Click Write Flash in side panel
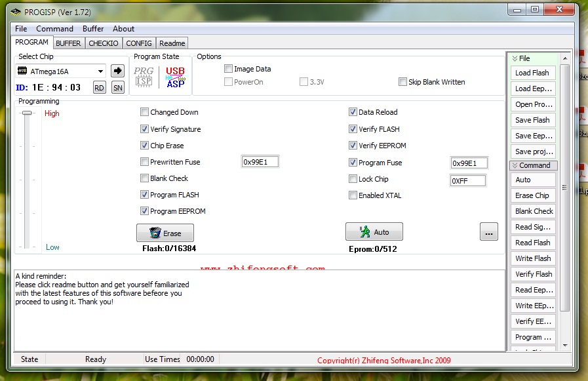The image size is (588, 381). [533, 258]
